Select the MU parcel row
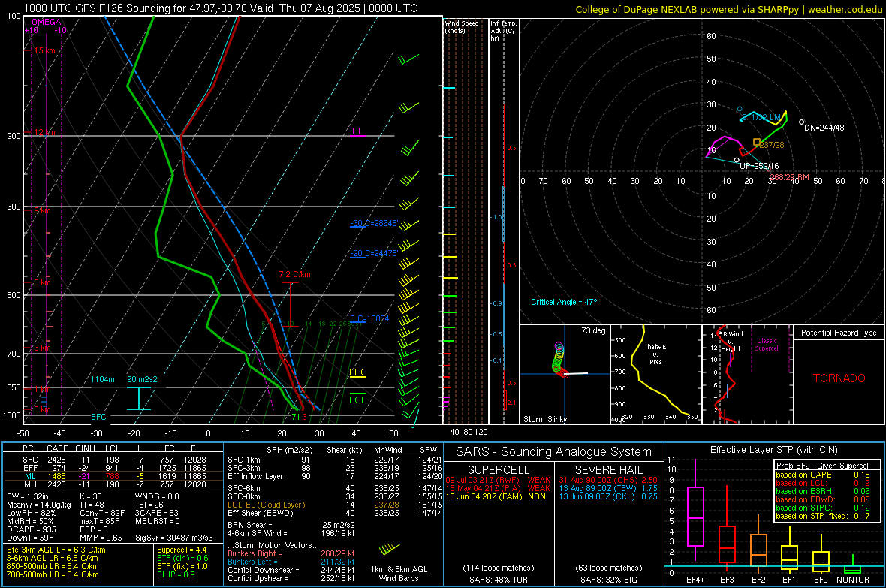The width and height of the screenshot is (886, 588). [113, 484]
